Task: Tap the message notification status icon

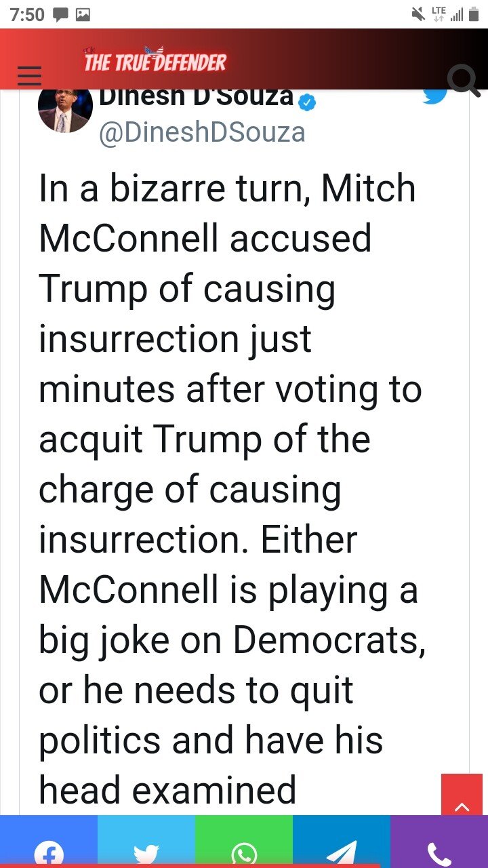Action: tap(60, 14)
